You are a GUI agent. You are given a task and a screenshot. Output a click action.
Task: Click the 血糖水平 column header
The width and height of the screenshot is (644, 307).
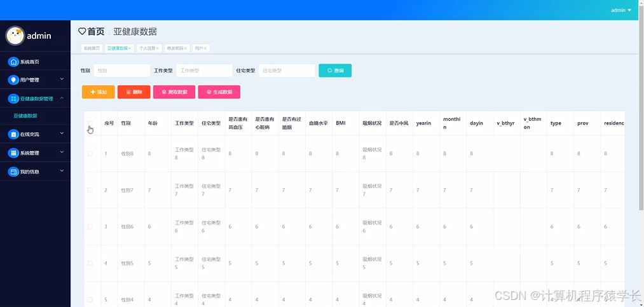click(x=319, y=123)
